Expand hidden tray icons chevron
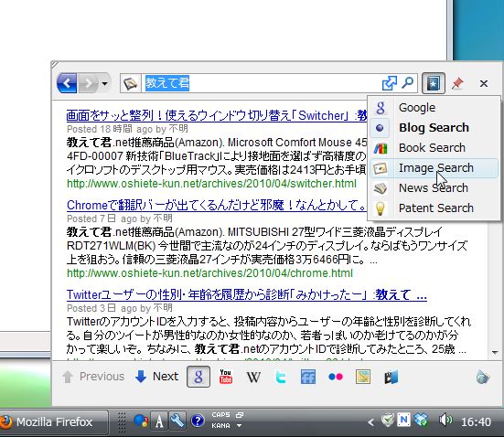 click(x=370, y=421)
